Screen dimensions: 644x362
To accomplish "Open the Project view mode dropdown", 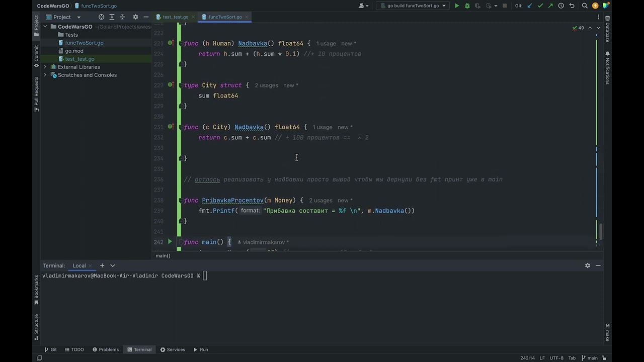I will 78,17.
